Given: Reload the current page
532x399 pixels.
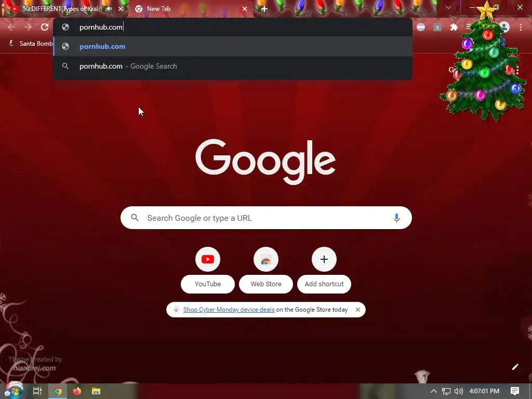Looking at the screenshot, I should (x=45, y=27).
